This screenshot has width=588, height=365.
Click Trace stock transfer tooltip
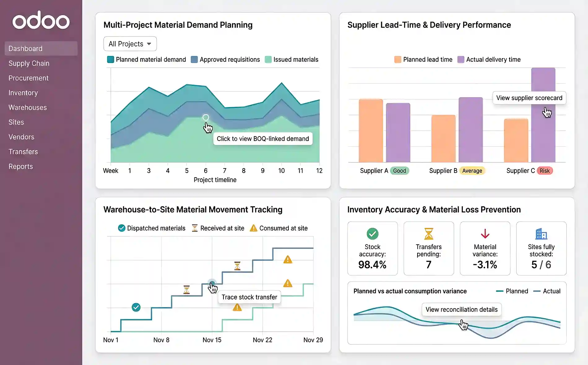(249, 297)
